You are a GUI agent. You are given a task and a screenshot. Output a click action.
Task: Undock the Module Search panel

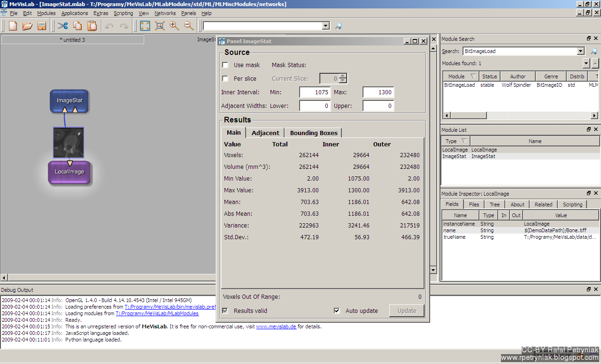(589, 38)
